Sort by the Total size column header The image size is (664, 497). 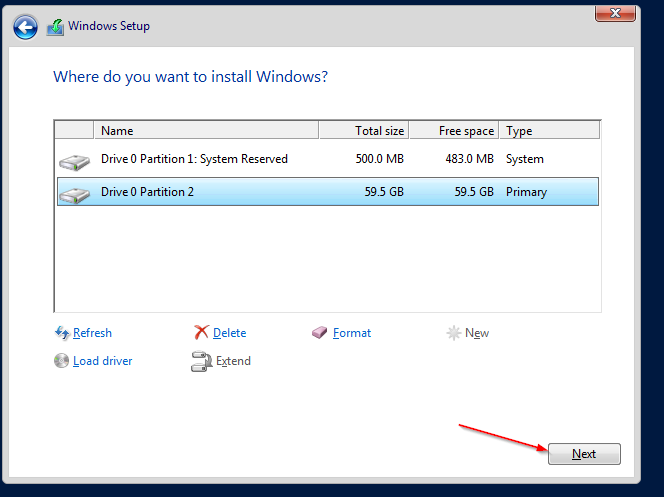pyautogui.click(x=364, y=130)
